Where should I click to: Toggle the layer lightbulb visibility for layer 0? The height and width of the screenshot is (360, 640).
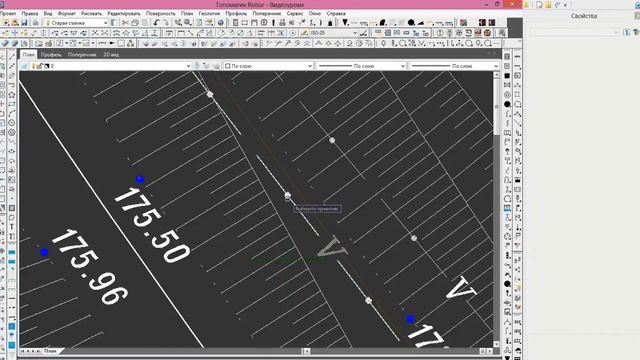(34, 66)
